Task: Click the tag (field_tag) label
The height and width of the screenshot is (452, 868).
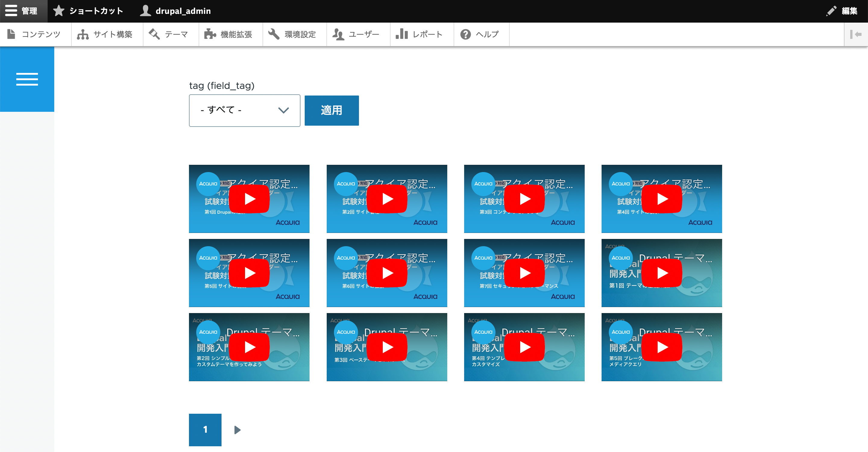Action: coord(222,86)
